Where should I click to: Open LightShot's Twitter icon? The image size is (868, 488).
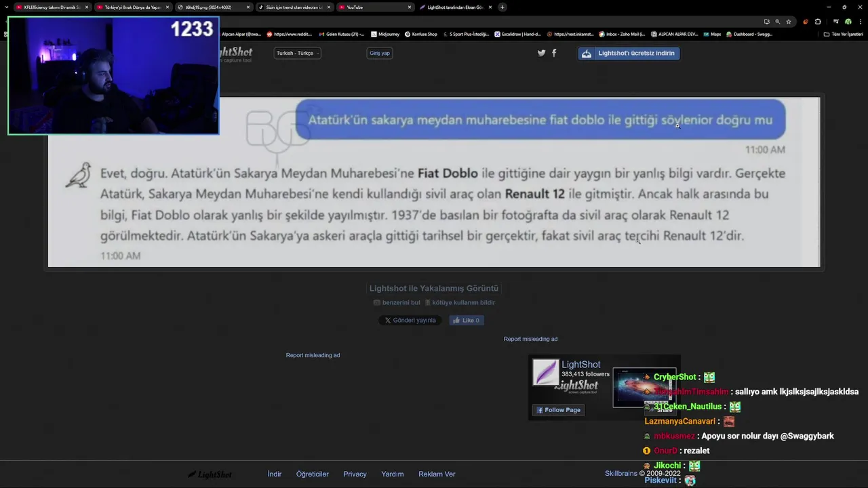click(x=541, y=53)
